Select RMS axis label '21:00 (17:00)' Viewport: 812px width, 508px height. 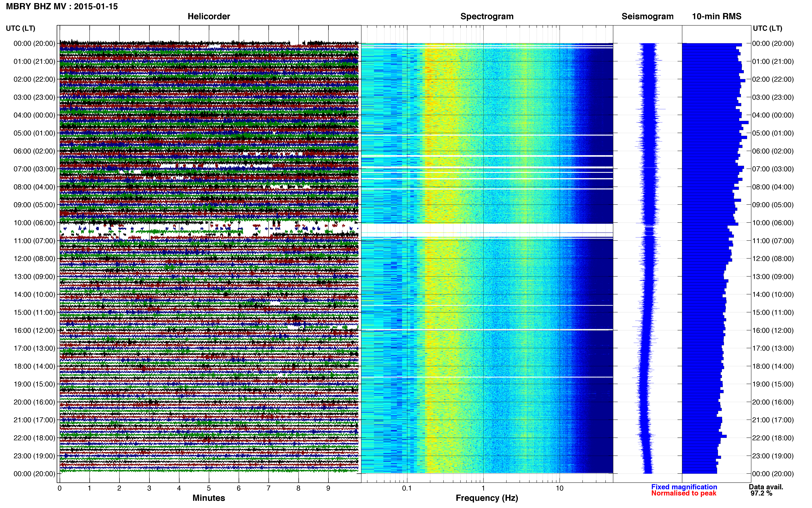click(773, 420)
